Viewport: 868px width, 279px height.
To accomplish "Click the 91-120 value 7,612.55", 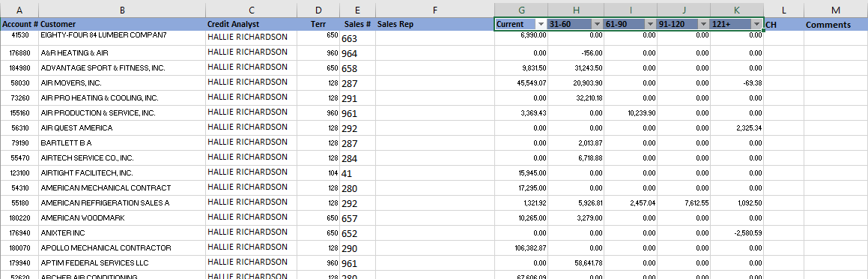I will (684, 203).
